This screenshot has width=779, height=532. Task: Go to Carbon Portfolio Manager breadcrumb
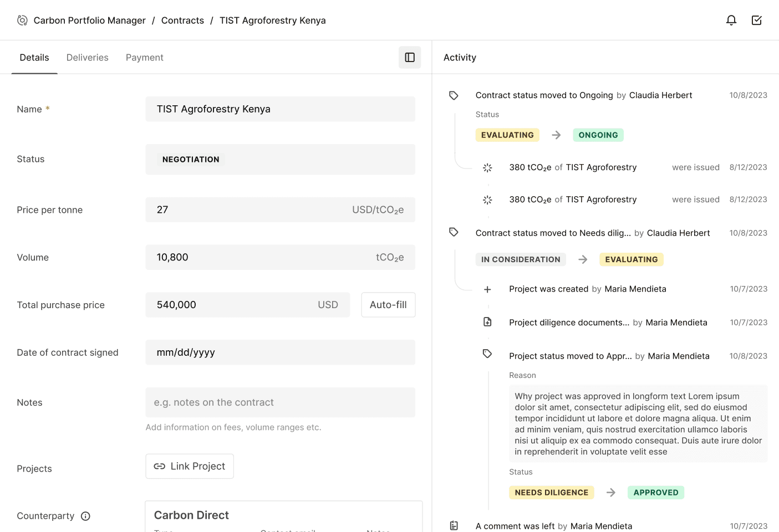tap(89, 21)
